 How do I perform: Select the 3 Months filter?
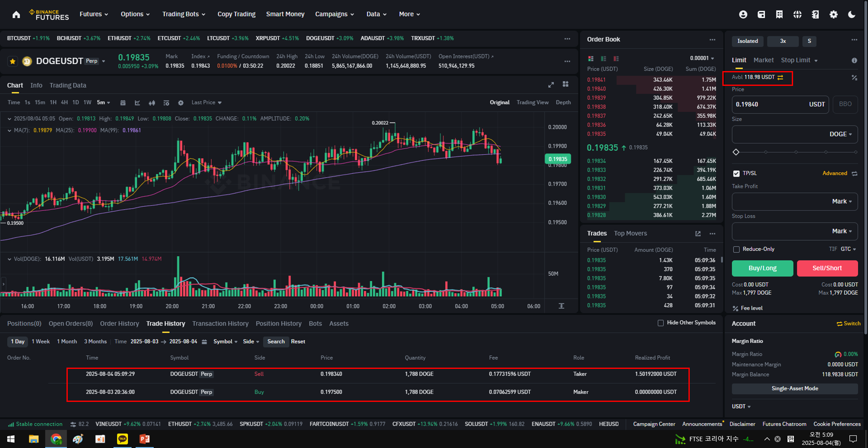pos(95,342)
